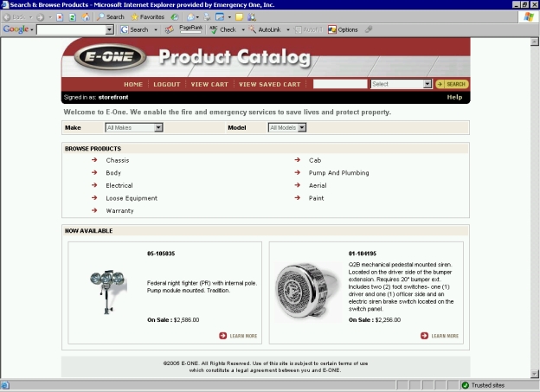Open the IE Favorites pane

click(147, 17)
